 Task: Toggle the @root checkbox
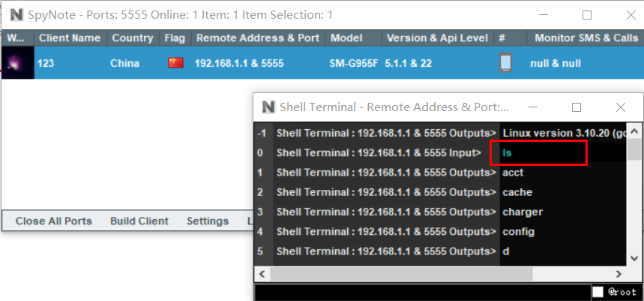[x=598, y=291]
